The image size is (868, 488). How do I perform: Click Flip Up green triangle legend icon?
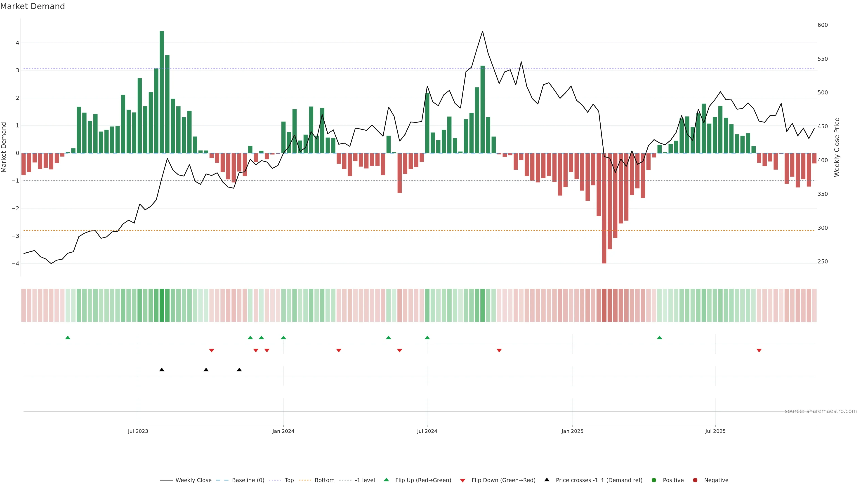(387, 480)
